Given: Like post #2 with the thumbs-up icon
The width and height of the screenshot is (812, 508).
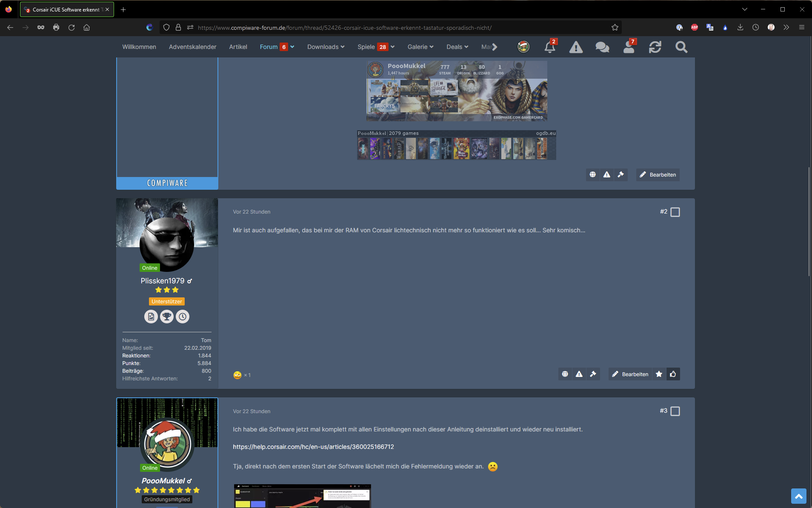Looking at the screenshot, I should [673, 374].
